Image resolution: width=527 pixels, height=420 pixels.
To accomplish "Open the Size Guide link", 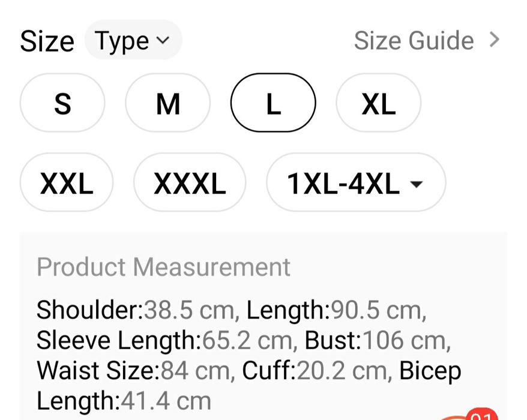I will click(x=414, y=41).
